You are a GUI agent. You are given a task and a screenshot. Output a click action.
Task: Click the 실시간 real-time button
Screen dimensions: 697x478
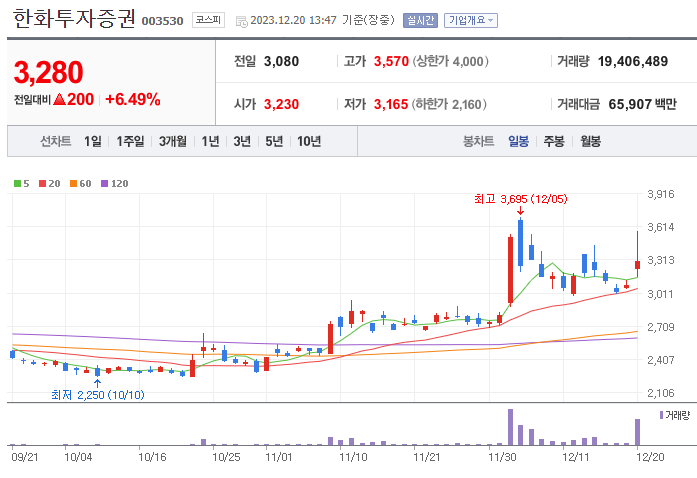[x=420, y=20]
